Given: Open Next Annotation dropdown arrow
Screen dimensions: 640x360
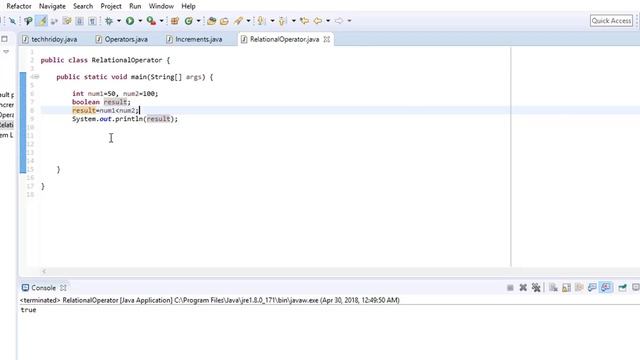Looking at the screenshot, I should tap(272, 21).
